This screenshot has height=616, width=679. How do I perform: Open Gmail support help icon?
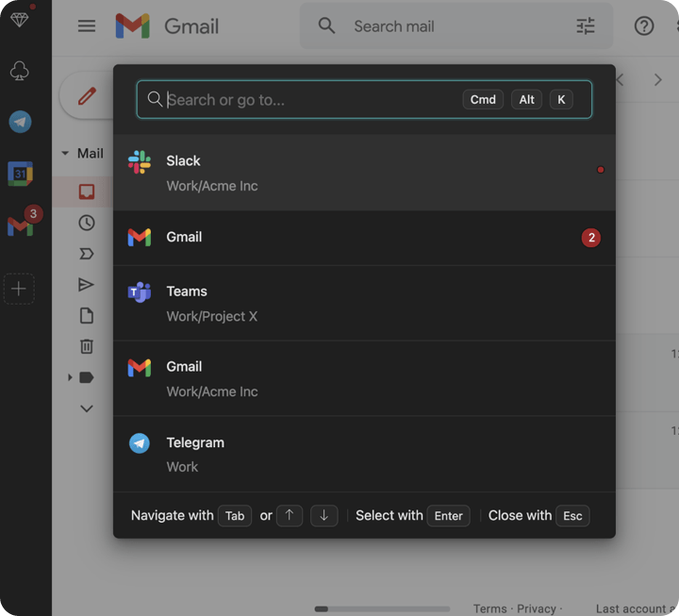click(x=644, y=26)
